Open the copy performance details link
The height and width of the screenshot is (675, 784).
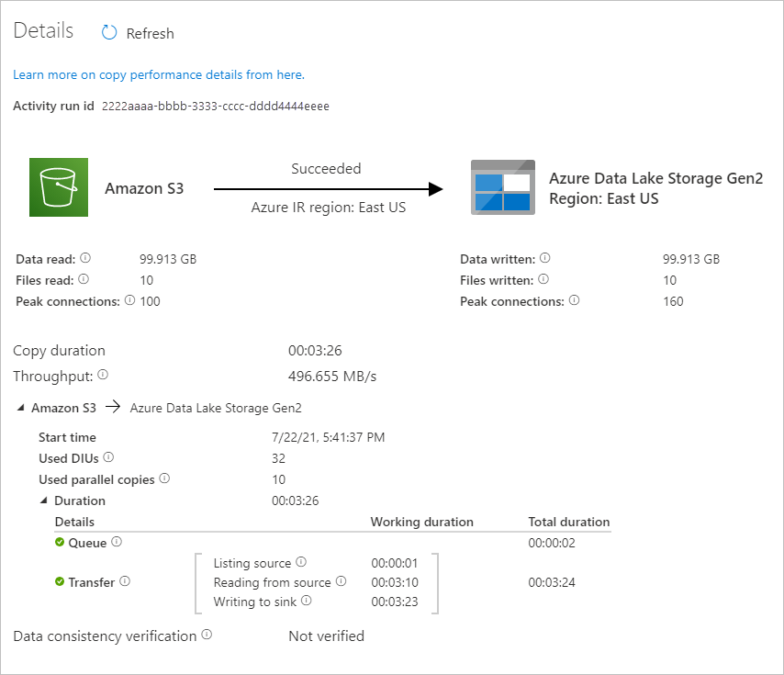pyautogui.click(x=159, y=74)
